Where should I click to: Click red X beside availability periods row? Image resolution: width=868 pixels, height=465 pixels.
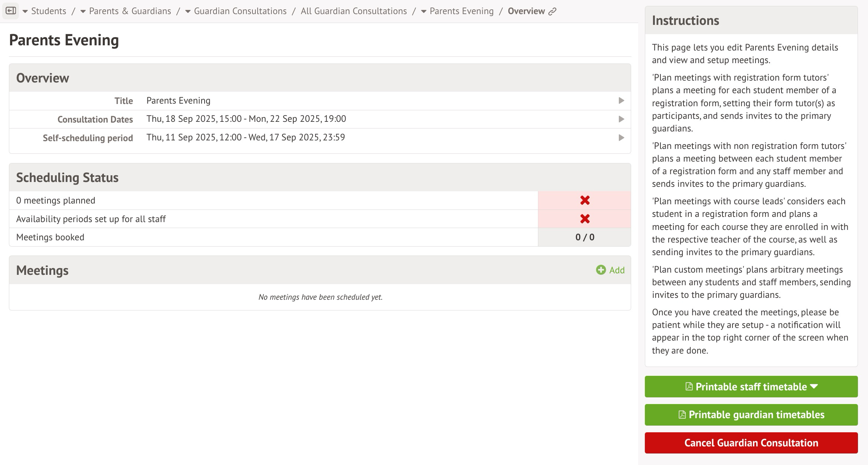click(585, 219)
